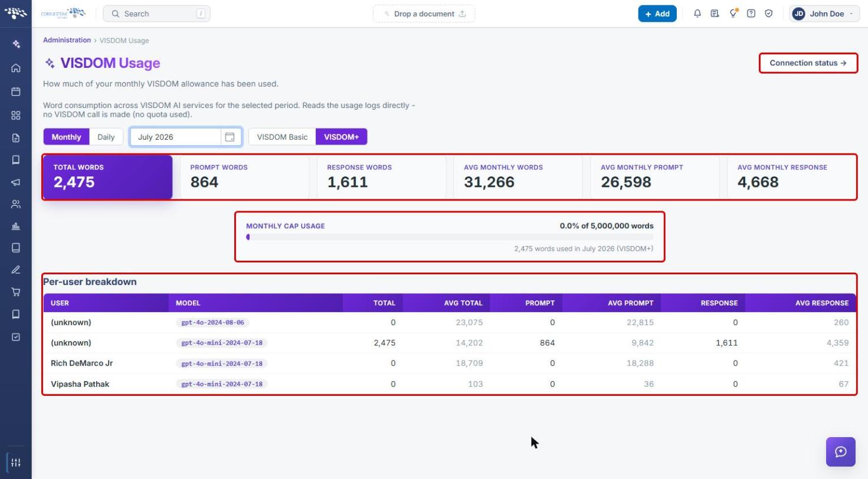Open the Connection status link
868x479 pixels.
tap(808, 63)
